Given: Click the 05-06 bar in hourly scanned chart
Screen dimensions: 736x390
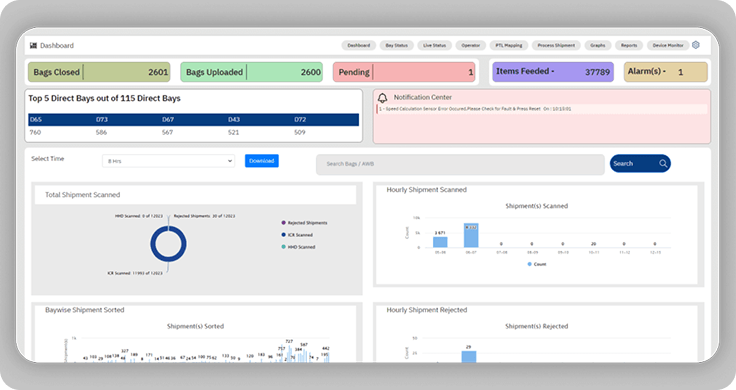Looking at the screenshot, I should pyautogui.click(x=440, y=242).
